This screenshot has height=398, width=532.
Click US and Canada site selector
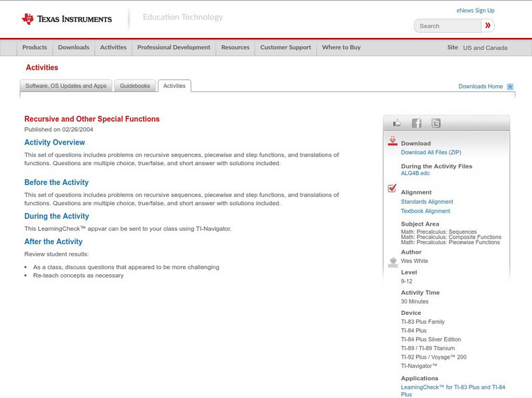point(485,48)
